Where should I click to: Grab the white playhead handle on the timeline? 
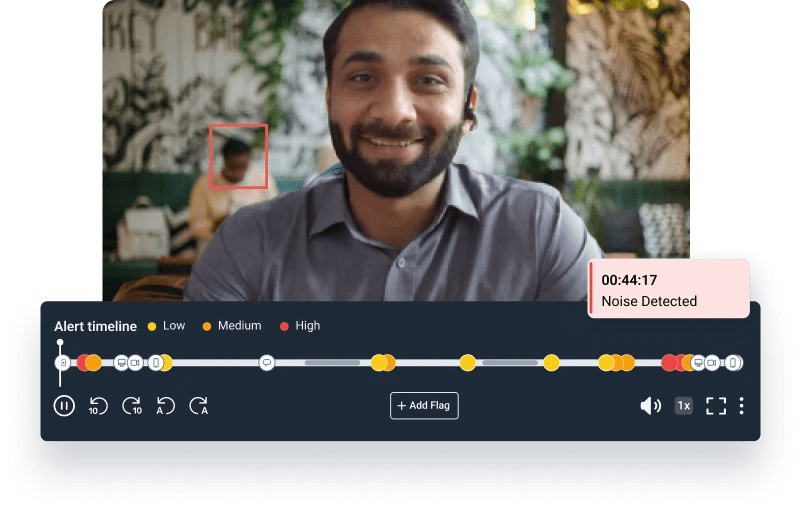pos(60,342)
